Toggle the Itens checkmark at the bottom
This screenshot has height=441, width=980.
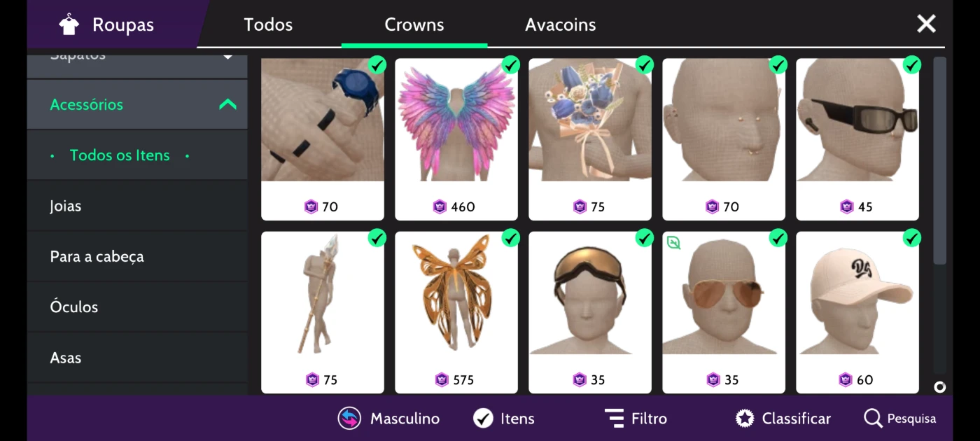483,419
